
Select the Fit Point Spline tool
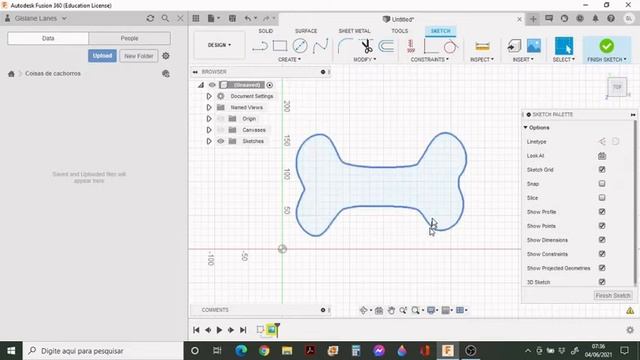click(320, 46)
